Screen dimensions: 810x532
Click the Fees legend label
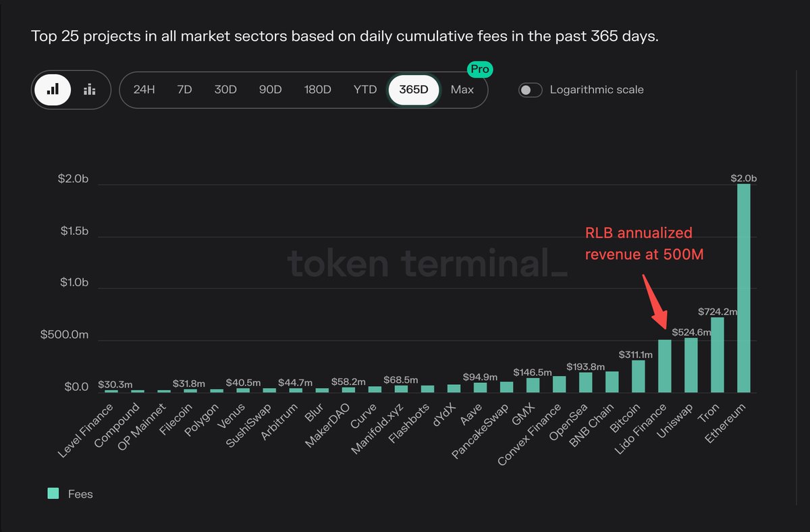[80, 494]
